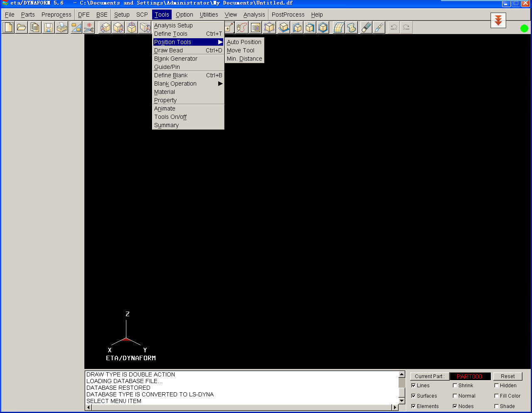The image size is (532, 413).
Task: Toggle the Lines checkbox
Action: (x=413, y=386)
